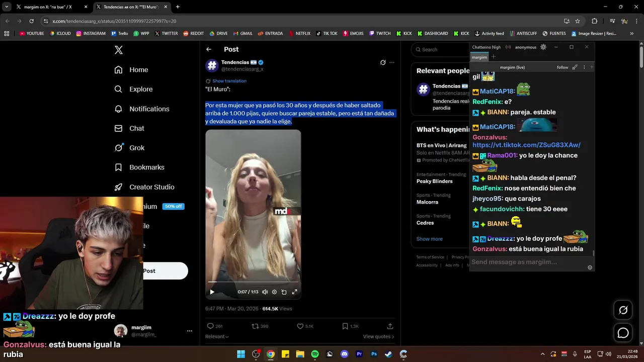Toggle picture-in-picture on the video
The width and height of the screenshot is (644, 362).
(x=284, y=292)
